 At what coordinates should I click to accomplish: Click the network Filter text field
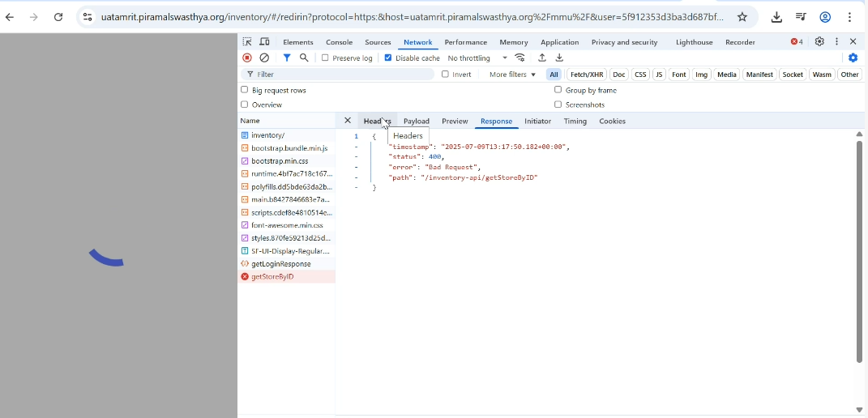pyautogui.click(x=339, y=75)
